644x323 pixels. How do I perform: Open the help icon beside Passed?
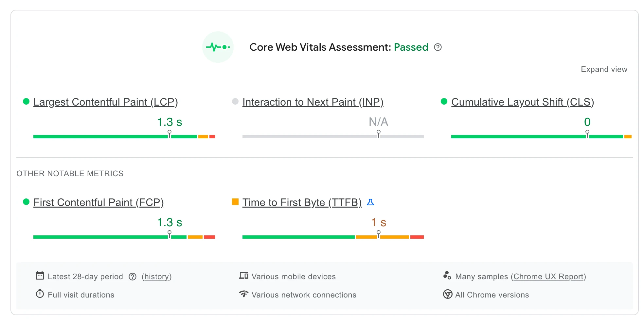[x=438, y=47]
